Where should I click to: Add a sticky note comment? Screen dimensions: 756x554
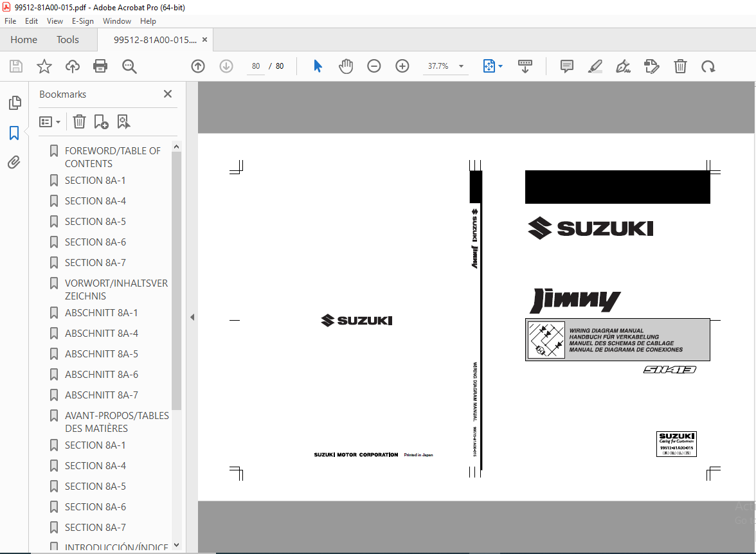pyautogui.click(x=567, y=66)
